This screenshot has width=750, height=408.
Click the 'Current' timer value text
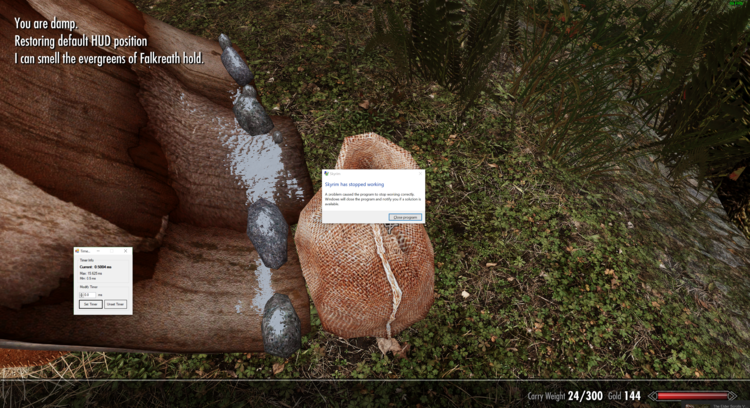(95, 267)
